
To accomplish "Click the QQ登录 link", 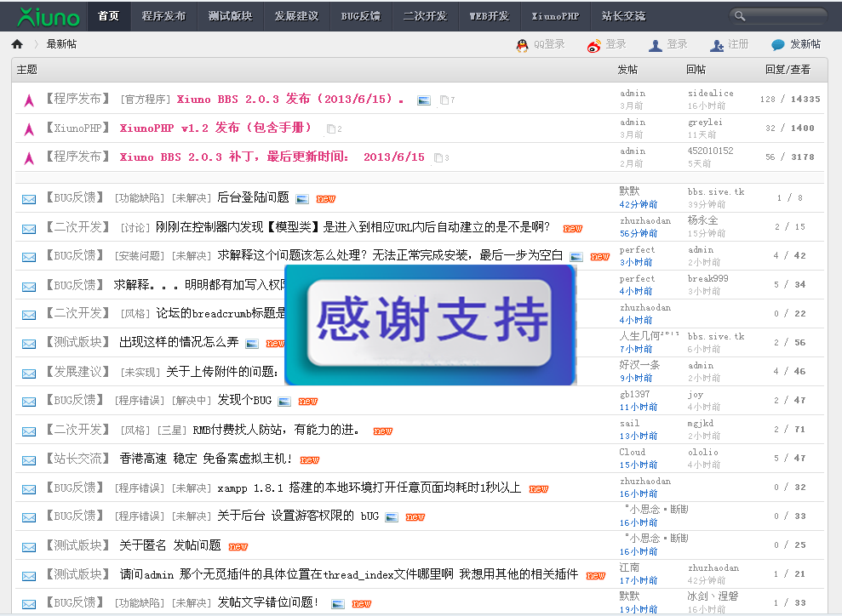I will pos(549,44).
